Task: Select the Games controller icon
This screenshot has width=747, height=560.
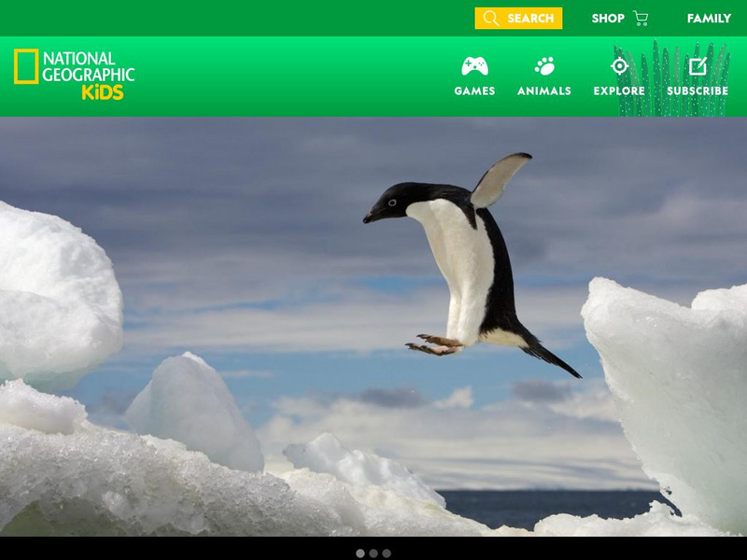Action: point(474,66)
